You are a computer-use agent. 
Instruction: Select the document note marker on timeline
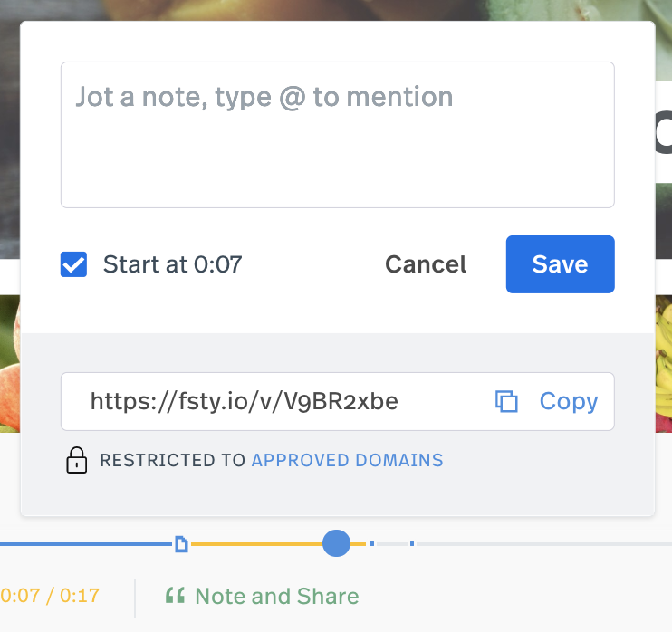pos(181,544)
